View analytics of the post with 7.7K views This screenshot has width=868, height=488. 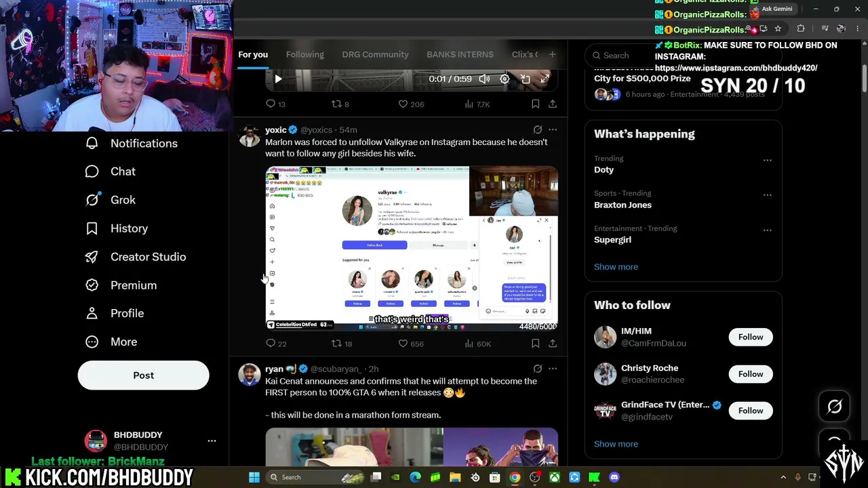coord(477,104)
